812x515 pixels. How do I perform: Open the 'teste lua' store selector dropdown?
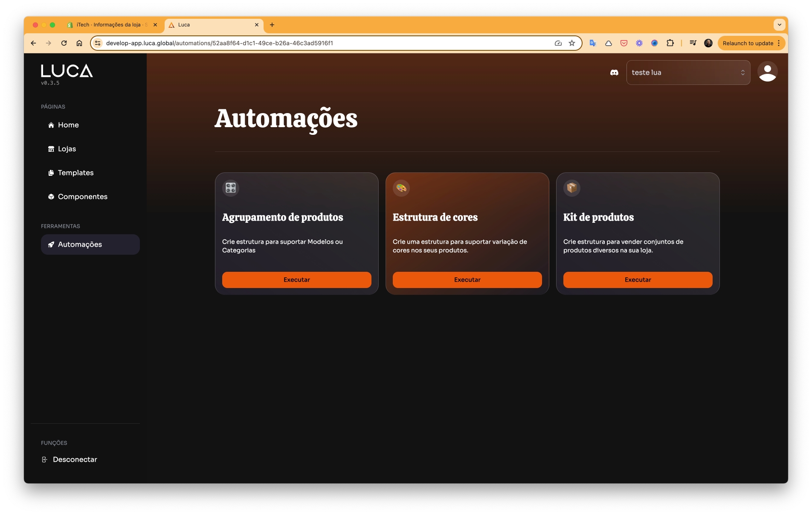[688, 73]
